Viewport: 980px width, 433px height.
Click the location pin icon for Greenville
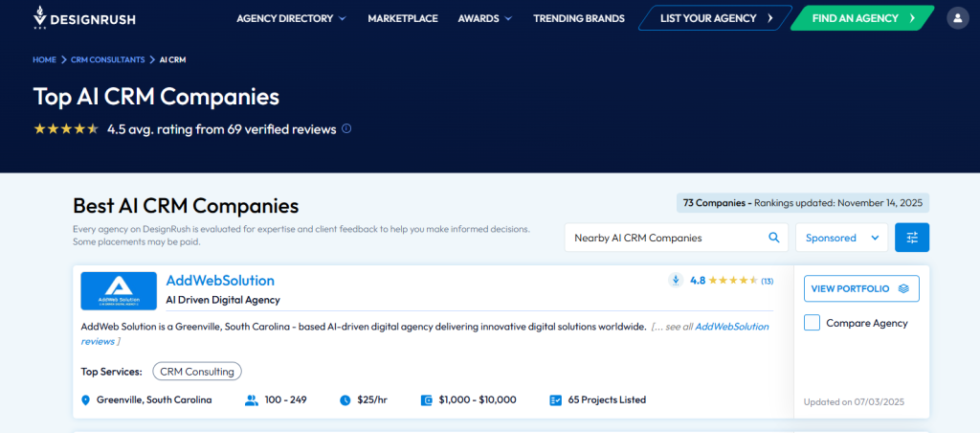click(x=85, y=399)
